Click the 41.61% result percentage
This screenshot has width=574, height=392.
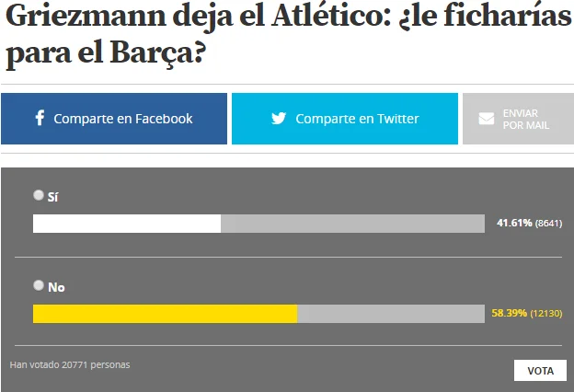(x=514, y=224)
